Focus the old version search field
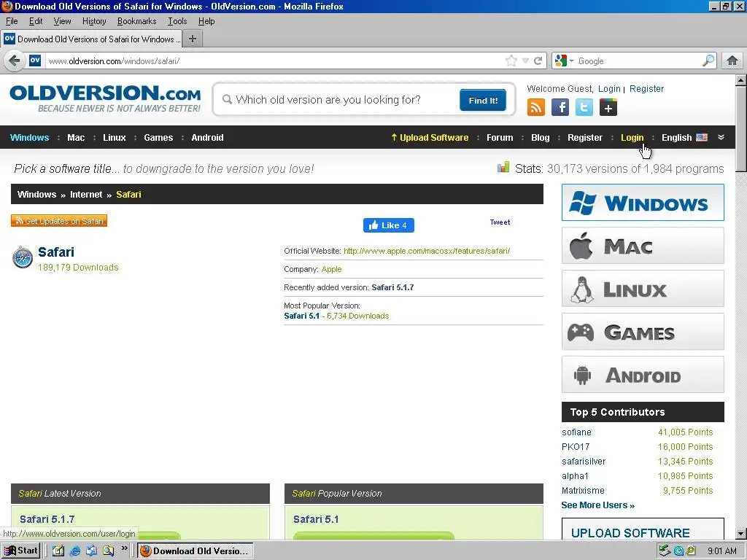The image size is (747, 560). coord(338,99)
